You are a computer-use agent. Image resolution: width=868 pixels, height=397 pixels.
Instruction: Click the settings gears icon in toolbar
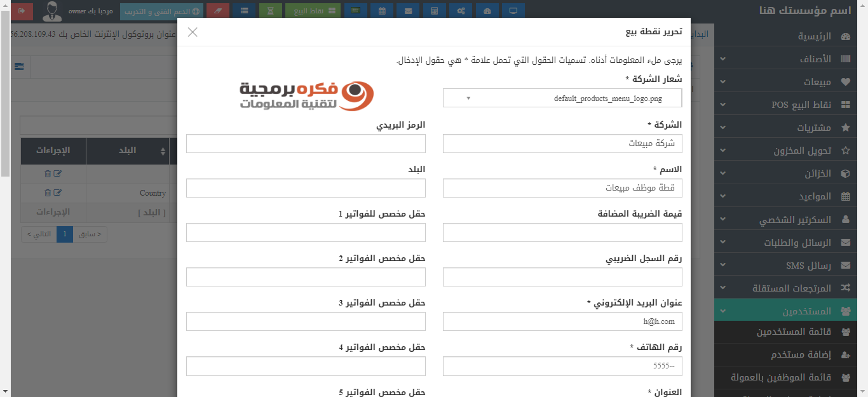(x=461, y=11)
